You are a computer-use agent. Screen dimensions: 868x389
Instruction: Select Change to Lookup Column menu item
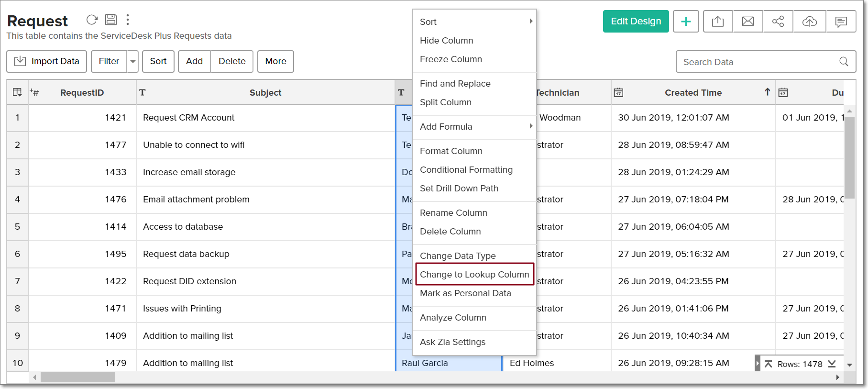pos(474,274)
